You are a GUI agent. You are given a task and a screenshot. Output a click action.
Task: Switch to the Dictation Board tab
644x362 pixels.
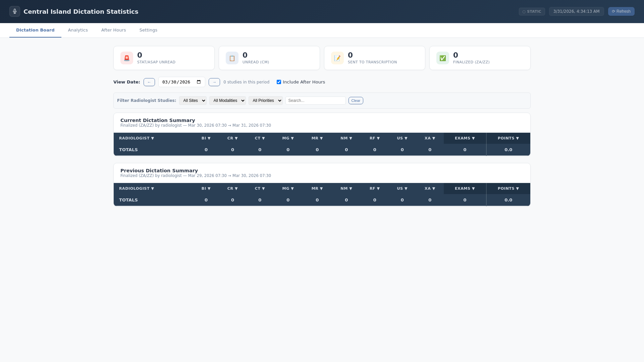[x=35, y=30]
